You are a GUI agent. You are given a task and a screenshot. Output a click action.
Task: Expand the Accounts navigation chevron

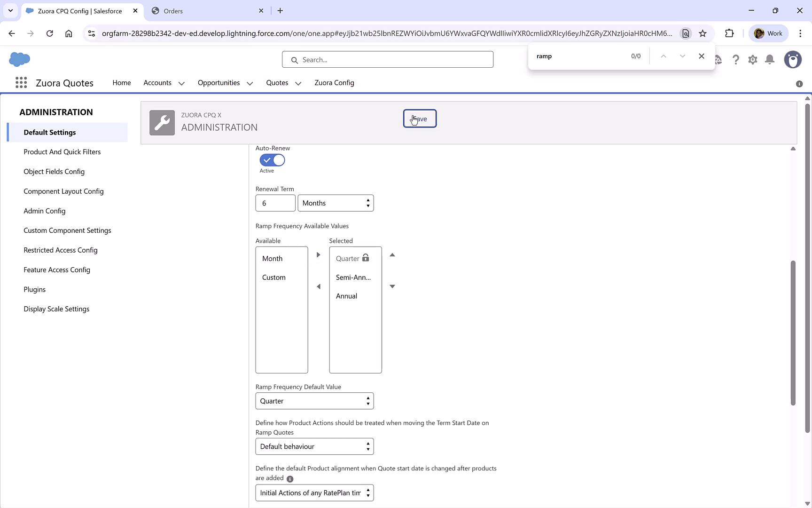pyautogui.click(x=182, y=83)
